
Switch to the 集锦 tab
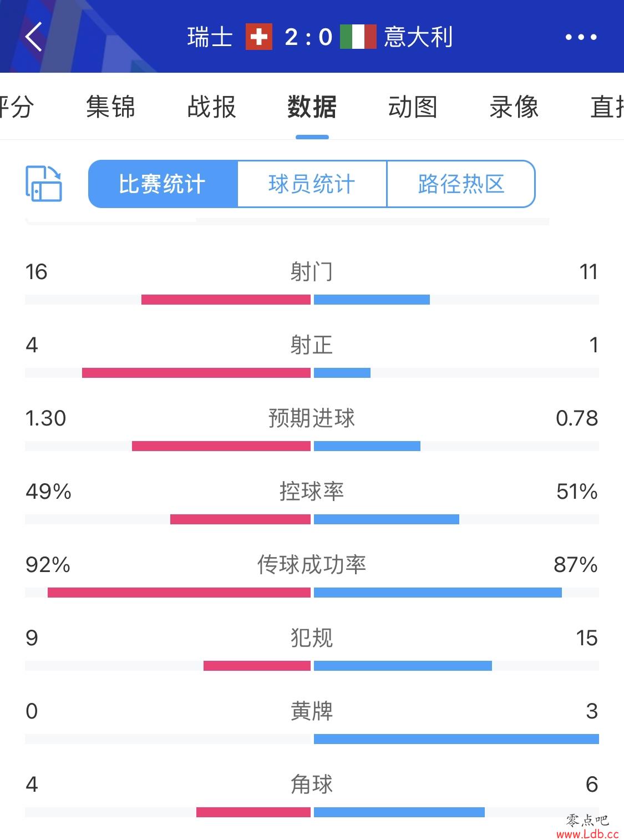coord(110,107)
